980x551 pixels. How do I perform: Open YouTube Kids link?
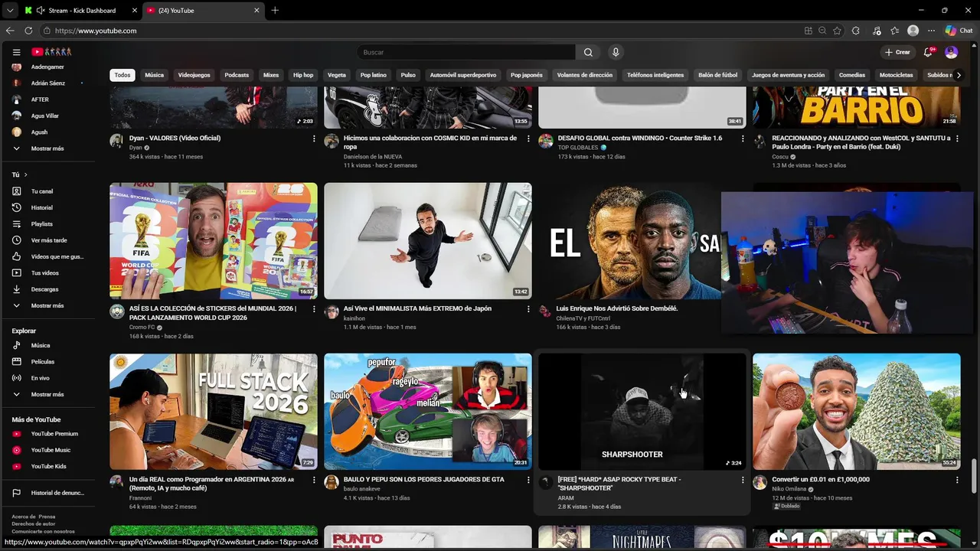tap(47, 466)
